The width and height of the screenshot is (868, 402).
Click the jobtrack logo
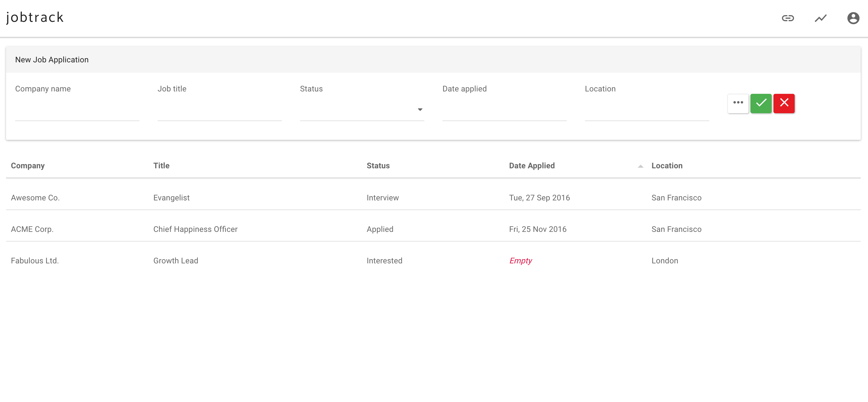35,18
